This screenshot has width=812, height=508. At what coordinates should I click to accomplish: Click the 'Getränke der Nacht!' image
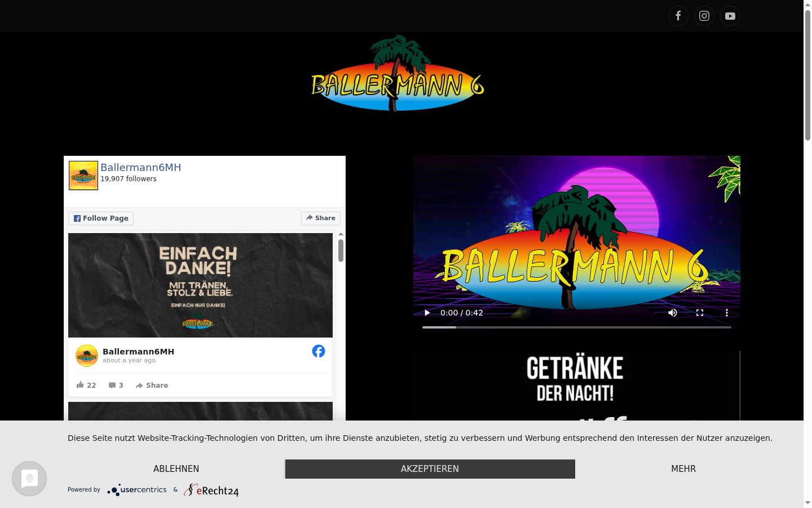point(576,386)
